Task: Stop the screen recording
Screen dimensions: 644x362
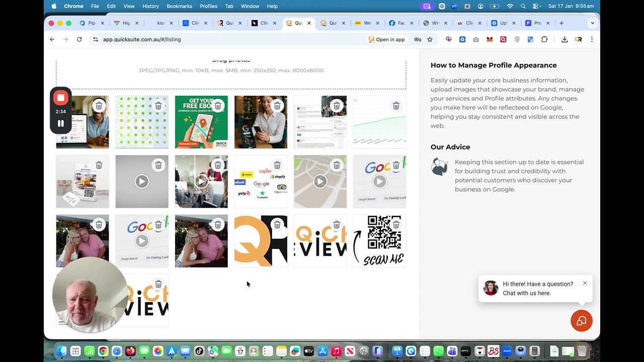Action: 60,98
